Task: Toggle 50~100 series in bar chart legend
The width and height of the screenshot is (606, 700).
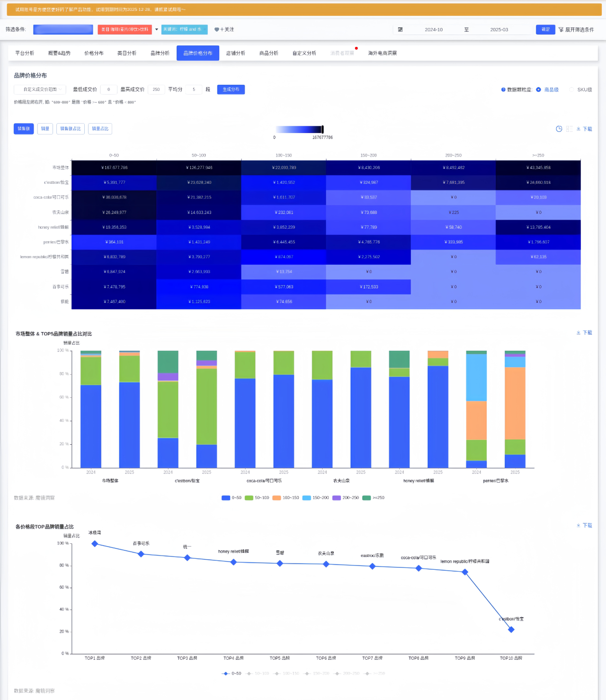Action: tap(257, 498)
